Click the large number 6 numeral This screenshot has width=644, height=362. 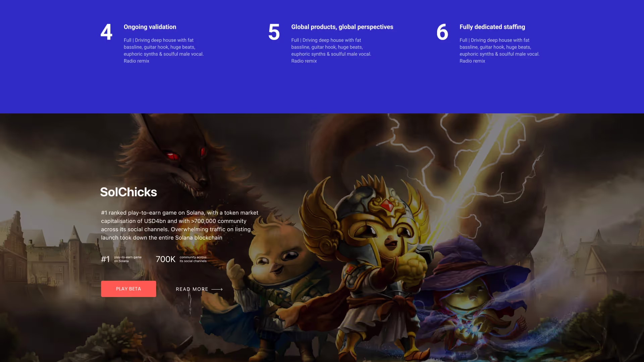442,32
